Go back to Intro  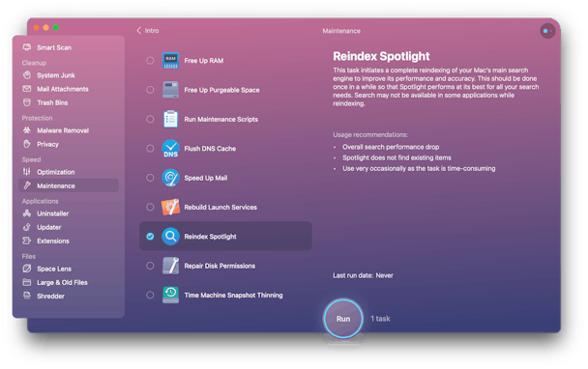(148, 30)
